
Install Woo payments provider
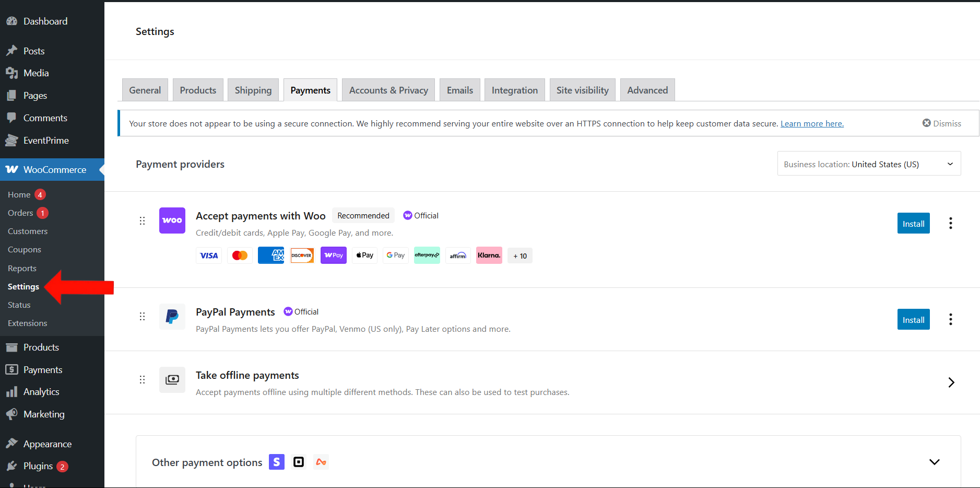tap(914, 224)
